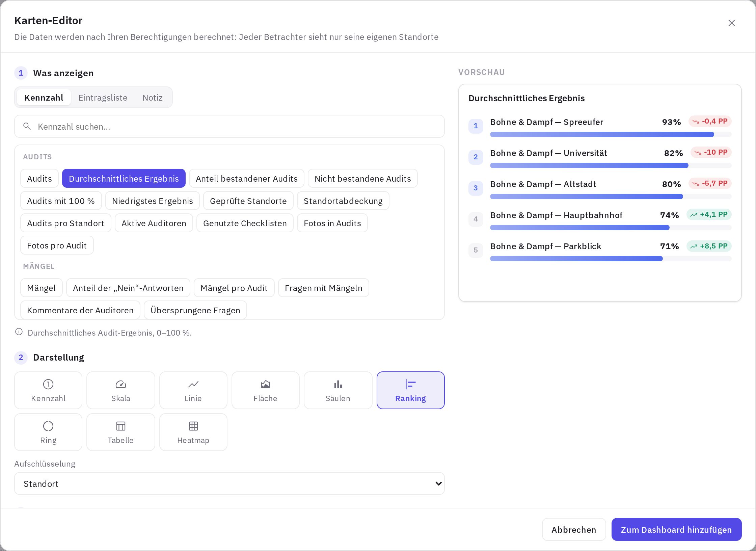Switch to the Notiz tab
The image size is (756, 551).
153,98
